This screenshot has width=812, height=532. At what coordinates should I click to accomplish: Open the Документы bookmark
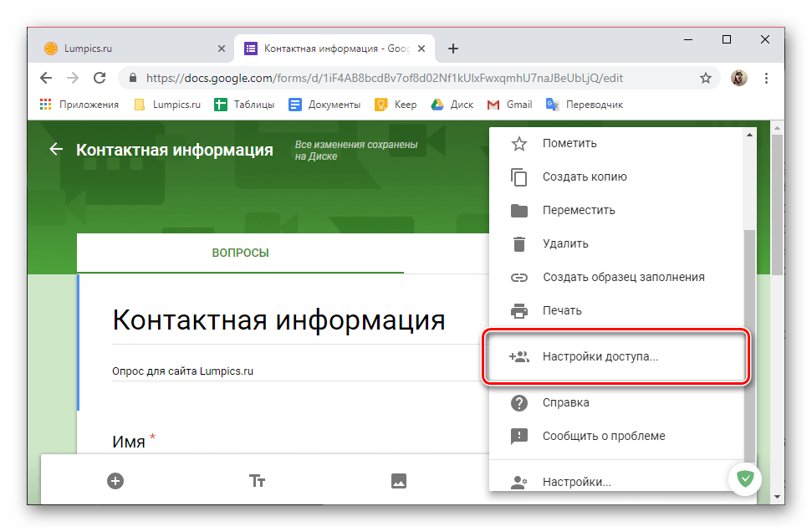click(324, 105)
